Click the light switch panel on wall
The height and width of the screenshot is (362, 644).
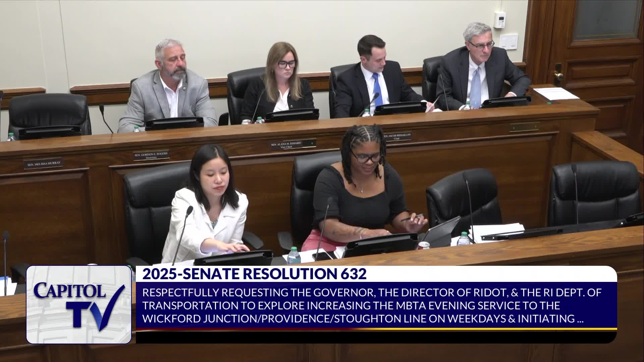coord(508,42)
